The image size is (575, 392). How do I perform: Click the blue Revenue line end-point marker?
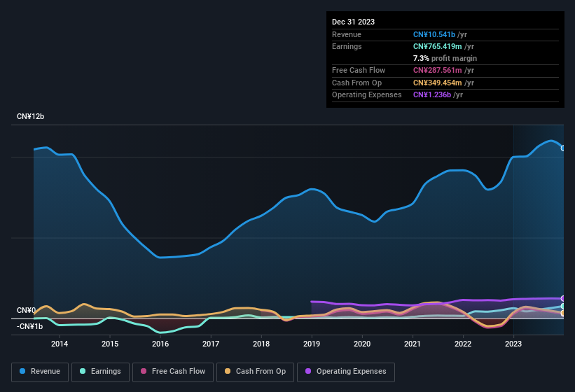click(563, 148)
